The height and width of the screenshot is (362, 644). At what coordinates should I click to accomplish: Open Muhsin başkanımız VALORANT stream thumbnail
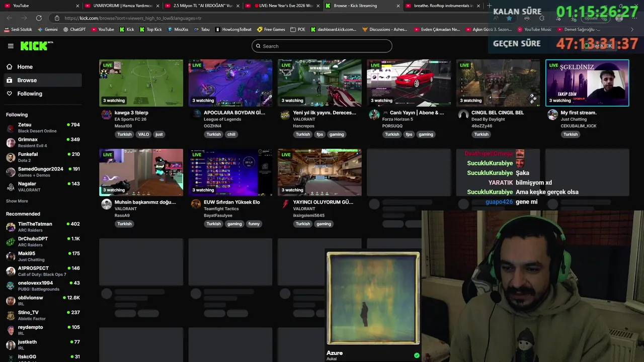[141, 172]
